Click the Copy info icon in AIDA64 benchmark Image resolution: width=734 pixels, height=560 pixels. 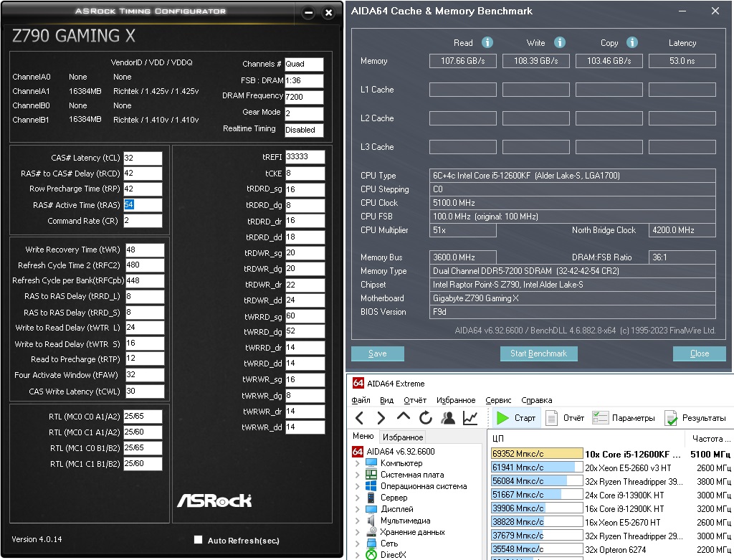coord(632,42)
